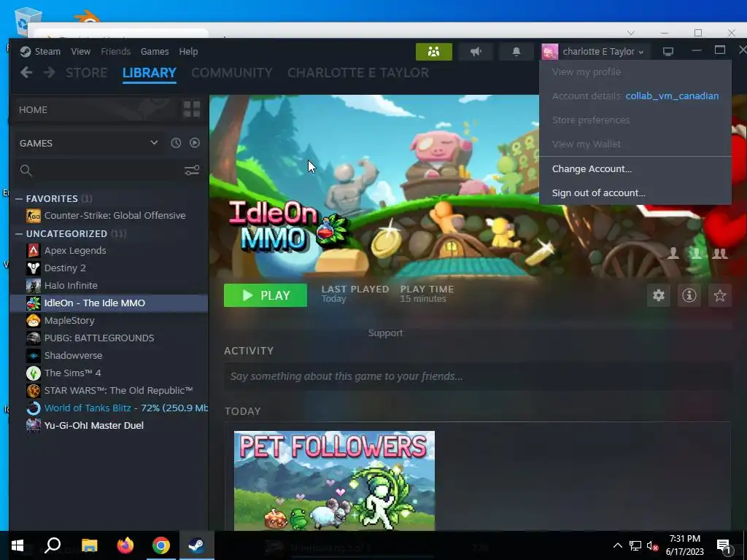Viewport: 747px width, 560px height.
Task: Click View my profile entry
Action: pos(635,72)
